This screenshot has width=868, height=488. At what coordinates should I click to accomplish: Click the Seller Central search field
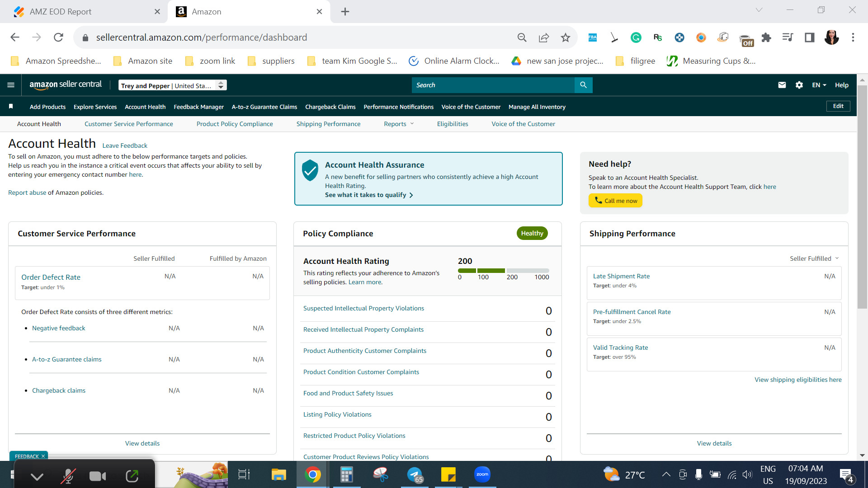click(x=493, y=85)
